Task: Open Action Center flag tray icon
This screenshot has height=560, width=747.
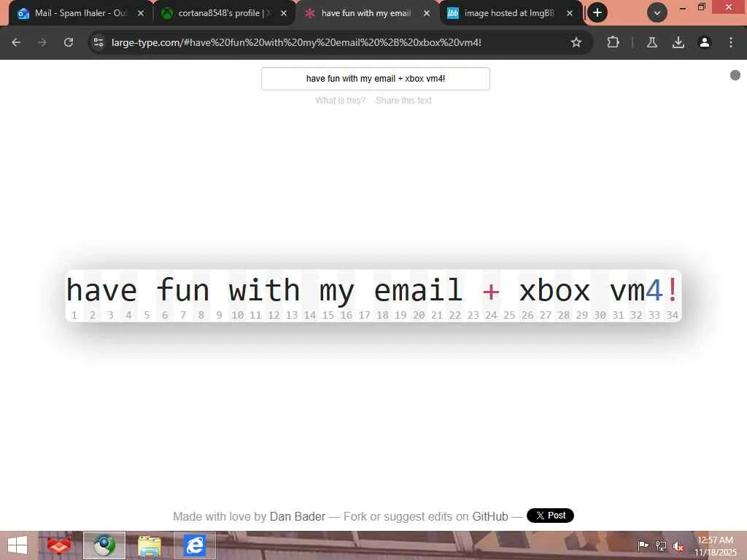Action: click(x=643, y=545)
